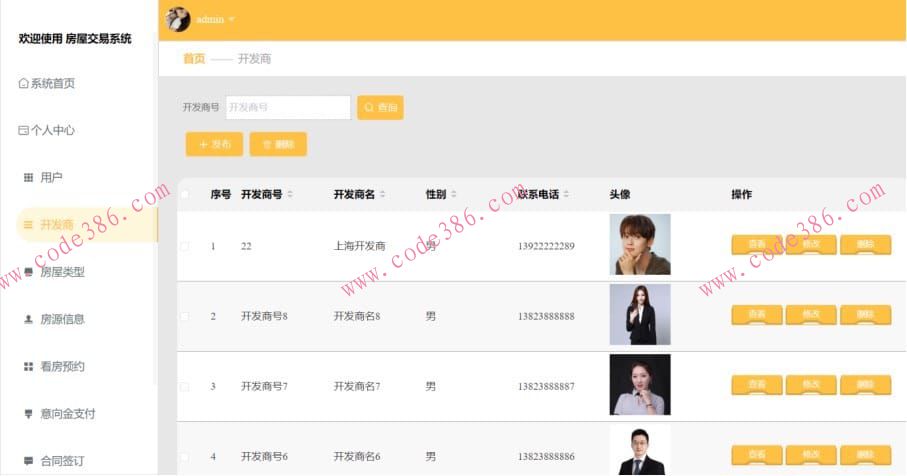Click the 开发商号7 cell
This screenshot has height=476, width=907.
pyautogui.click(x=264, y=386)
